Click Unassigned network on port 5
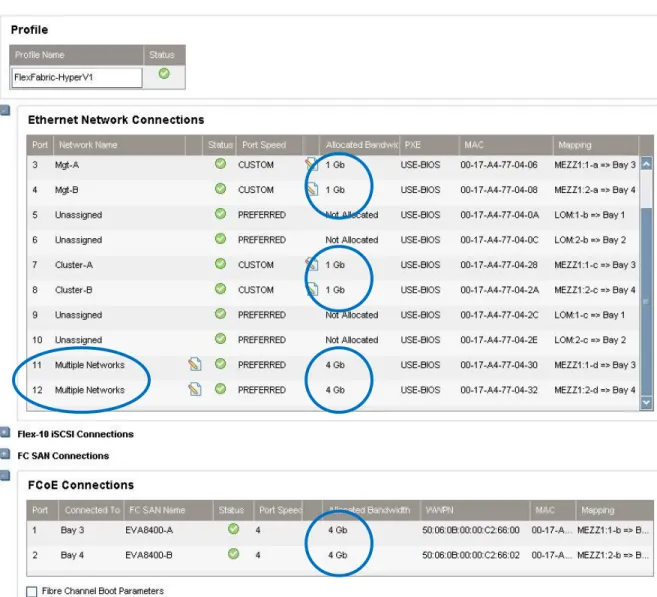Viewport: 657px width, 597px height. pos(78,215)
